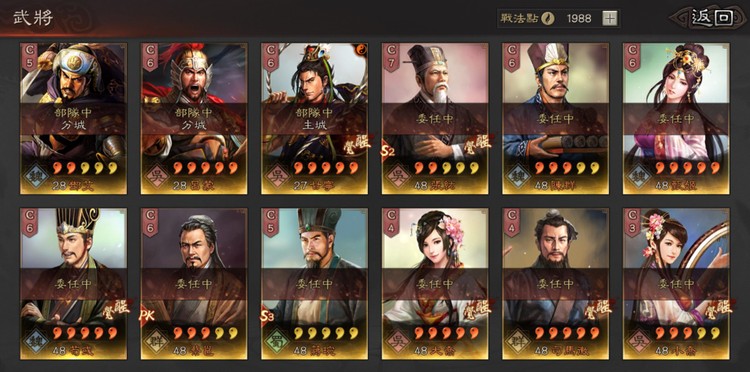750x372 pixels.
Task: Tap the cost 7 badge on the elder's card
Action: [391, 57]
